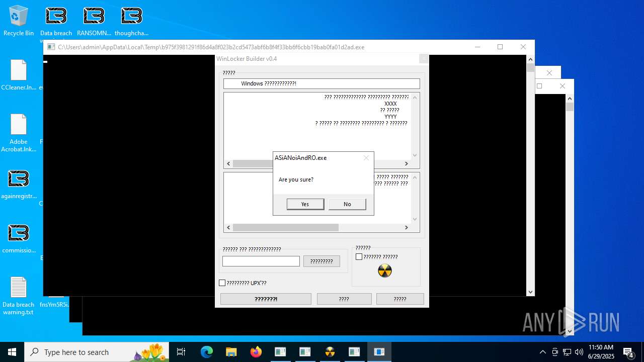
Task: Close the ASiANoiAndRO.exe dialog
Action: pos(366,158)
